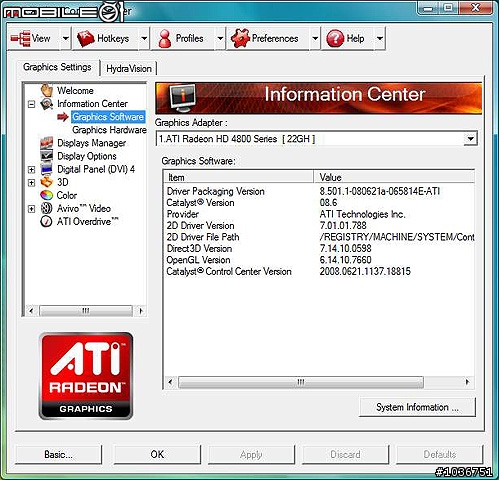Viewport: 499px width, 480px height.
Task: Click the Item column header
Action: click(x=239, y=177)
